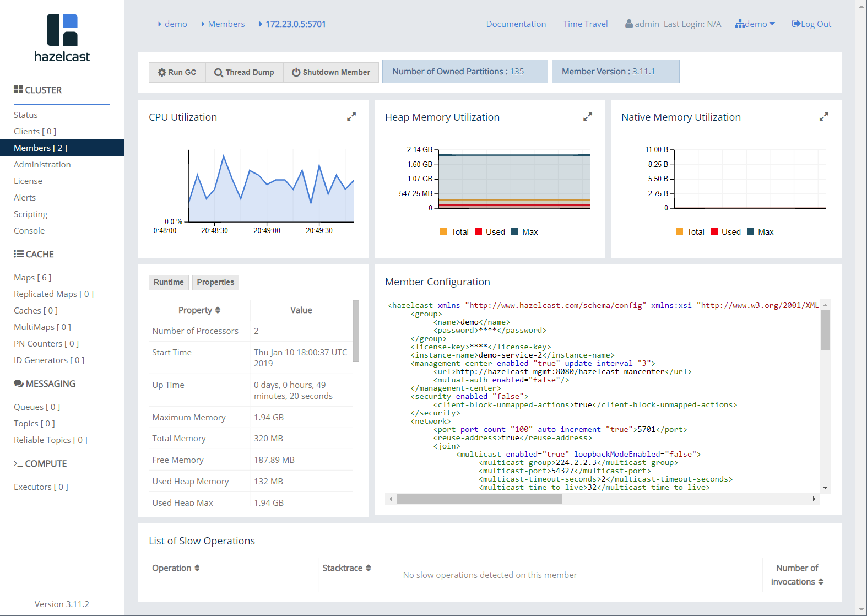Open Scripting page

31,214
